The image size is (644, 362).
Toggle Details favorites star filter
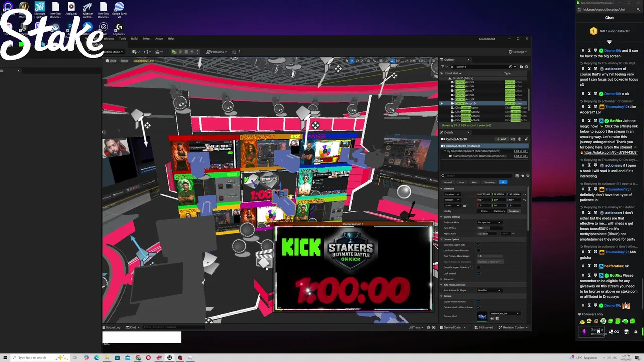coord(523,176)
